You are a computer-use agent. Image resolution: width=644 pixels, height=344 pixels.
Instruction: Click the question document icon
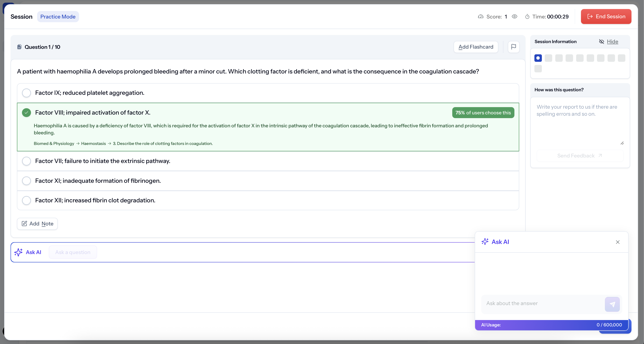(19, 47)
